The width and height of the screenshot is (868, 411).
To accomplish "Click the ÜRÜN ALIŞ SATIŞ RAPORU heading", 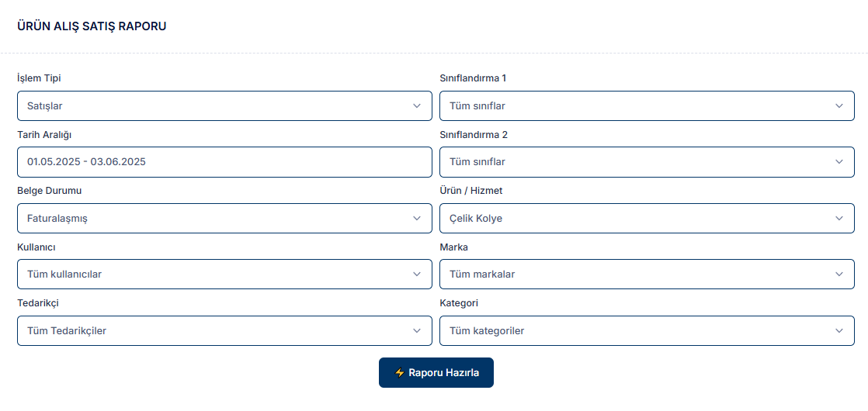I will [x=92, y=26].
